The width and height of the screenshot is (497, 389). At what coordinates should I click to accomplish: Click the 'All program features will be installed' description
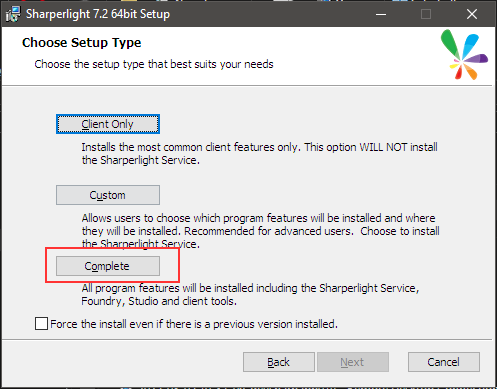(250, 295)
